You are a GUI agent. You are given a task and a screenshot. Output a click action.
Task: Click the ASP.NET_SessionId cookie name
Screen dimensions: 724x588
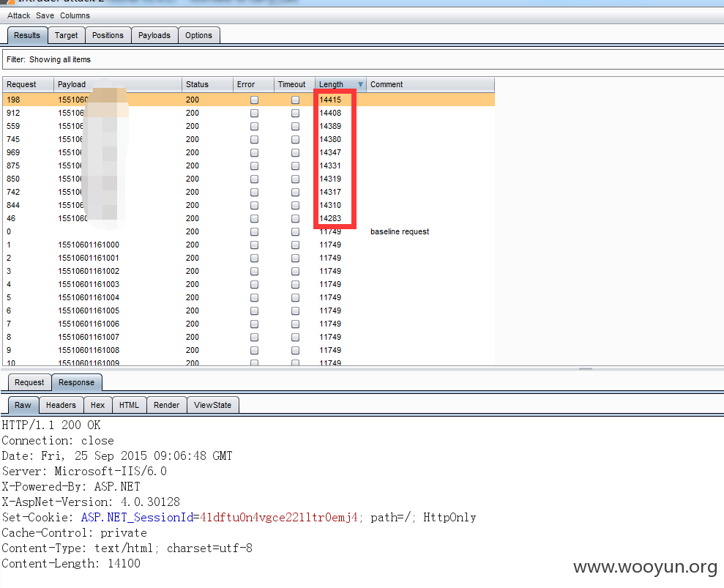[137, 517]
